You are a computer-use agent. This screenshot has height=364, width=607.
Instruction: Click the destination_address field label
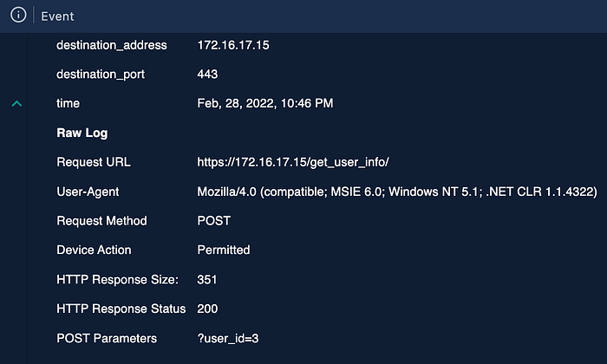coord(112,45)
